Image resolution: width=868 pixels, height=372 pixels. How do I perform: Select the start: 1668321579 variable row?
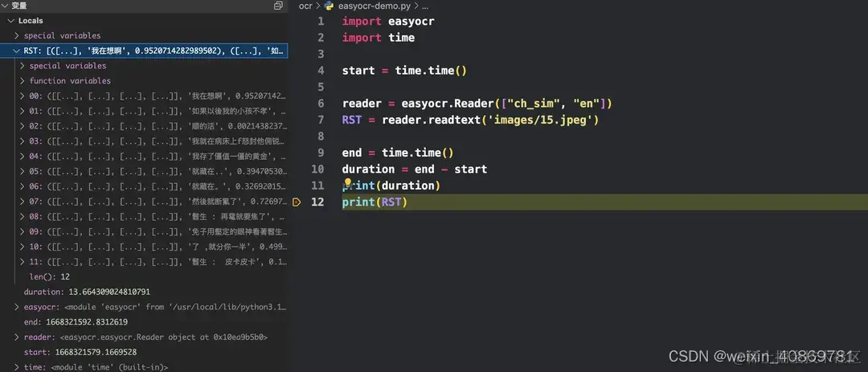144,352
